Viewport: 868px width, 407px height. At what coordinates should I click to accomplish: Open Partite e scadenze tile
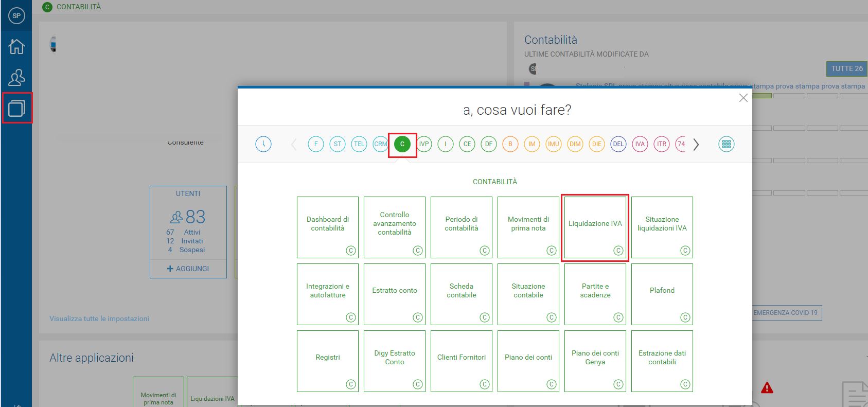[x=595, y=294]
